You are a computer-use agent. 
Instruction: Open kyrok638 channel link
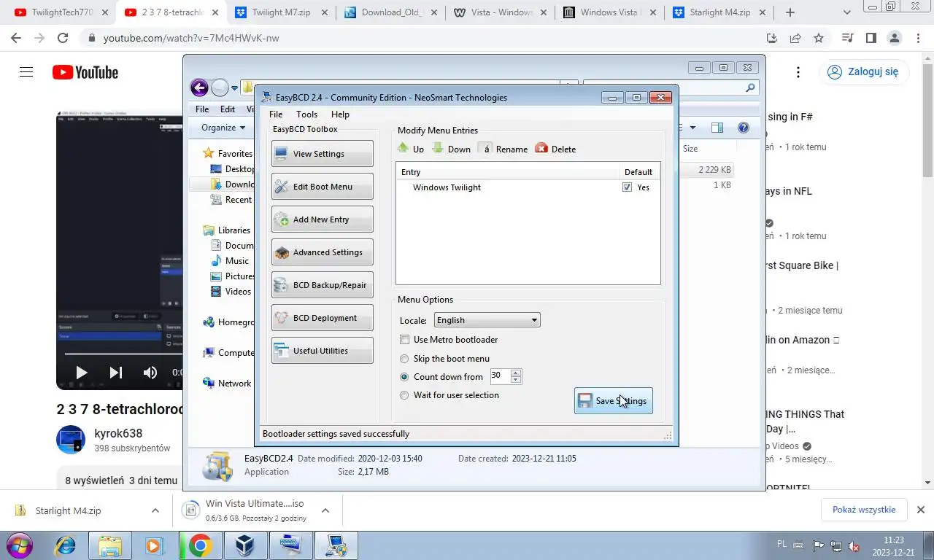[x=118, y=433]
